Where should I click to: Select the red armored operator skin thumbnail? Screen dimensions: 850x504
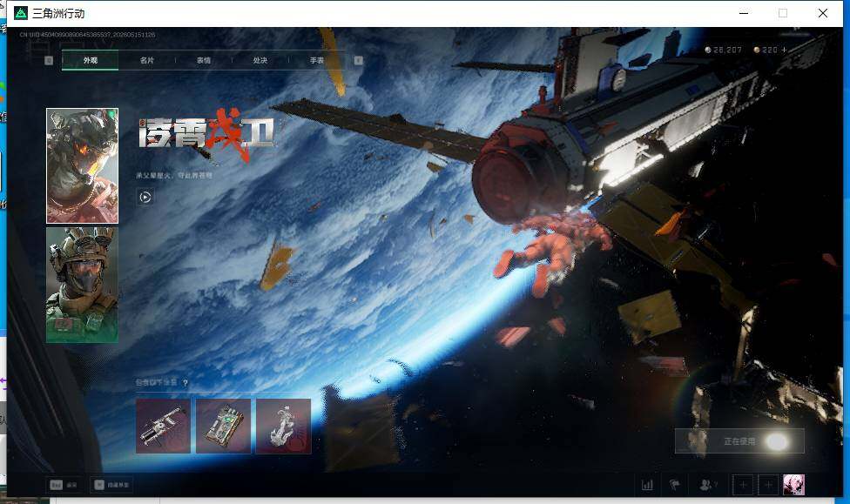click(x=82, y=166)
